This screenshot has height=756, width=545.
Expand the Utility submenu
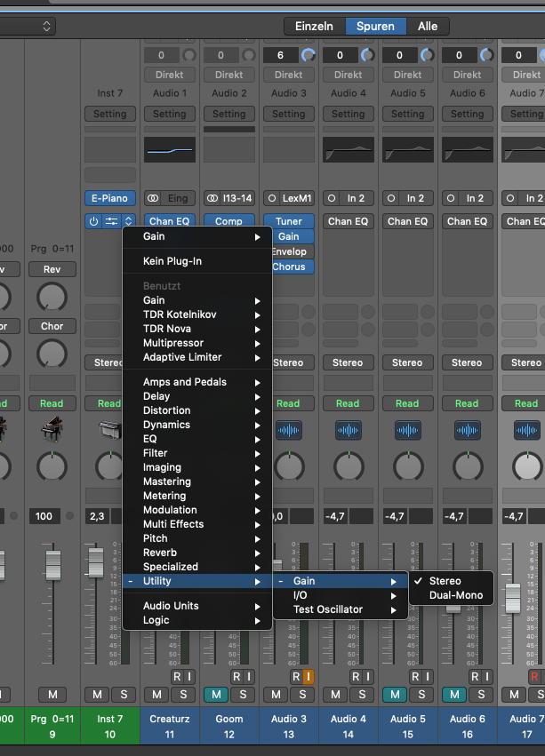coord(197,581)
